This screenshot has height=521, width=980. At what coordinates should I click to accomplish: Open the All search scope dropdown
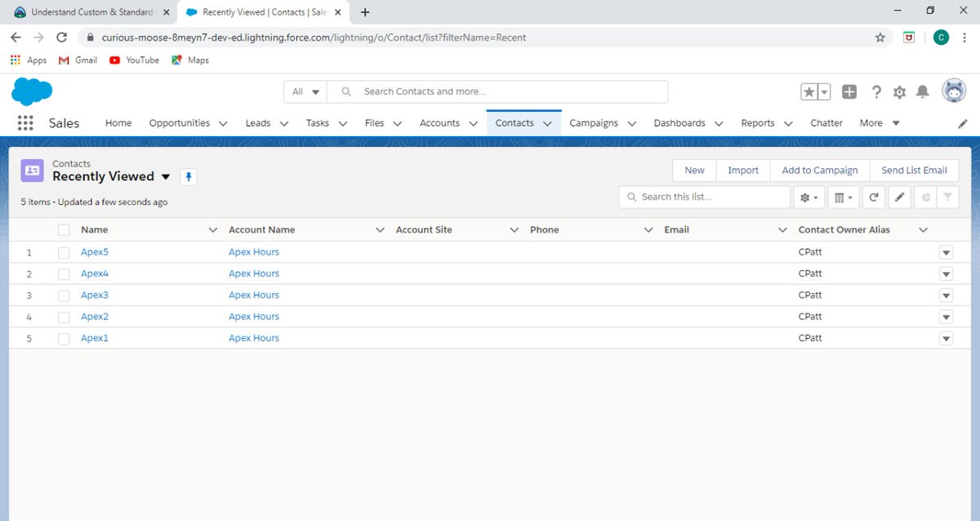coord(305,92)
